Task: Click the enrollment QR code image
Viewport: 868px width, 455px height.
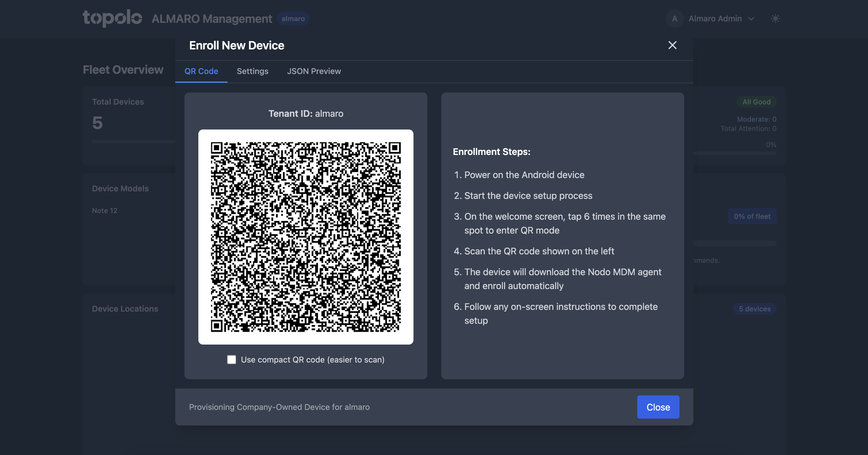Action: tap(306, 237)
